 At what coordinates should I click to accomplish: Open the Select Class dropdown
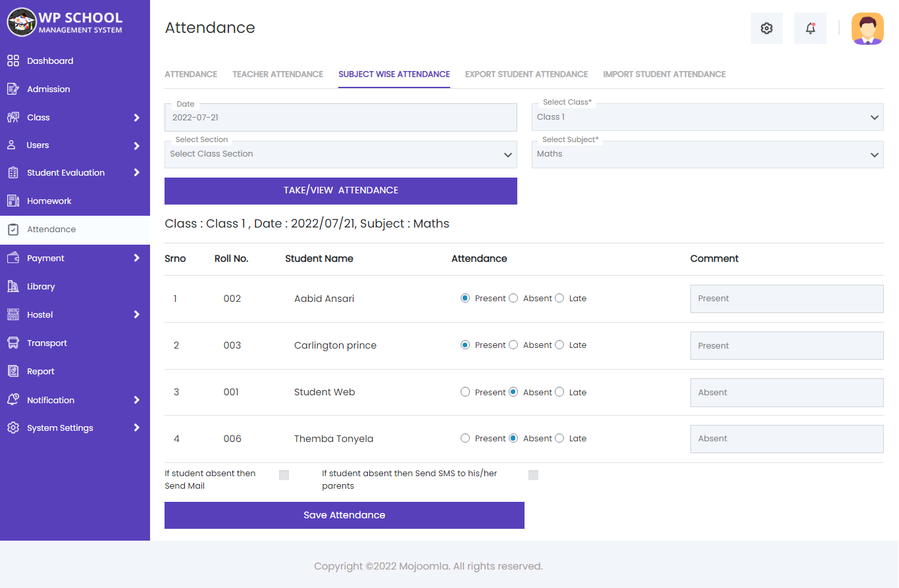click(707, 116)
